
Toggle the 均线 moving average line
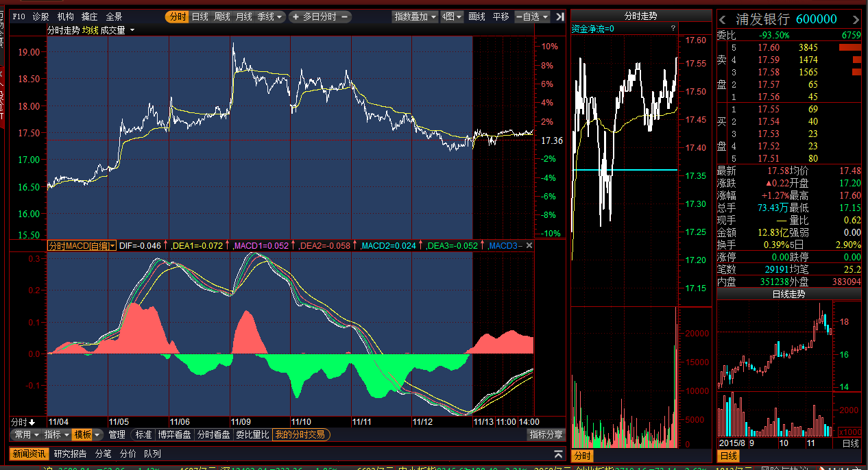click(91, 30)
